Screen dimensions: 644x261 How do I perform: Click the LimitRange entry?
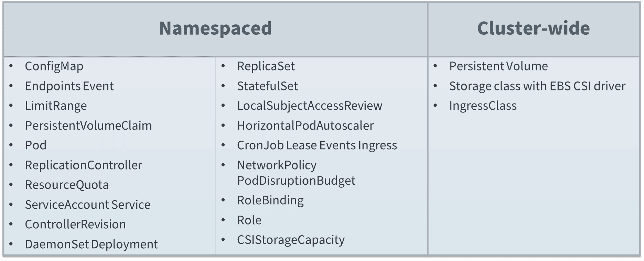pos(56,106)
